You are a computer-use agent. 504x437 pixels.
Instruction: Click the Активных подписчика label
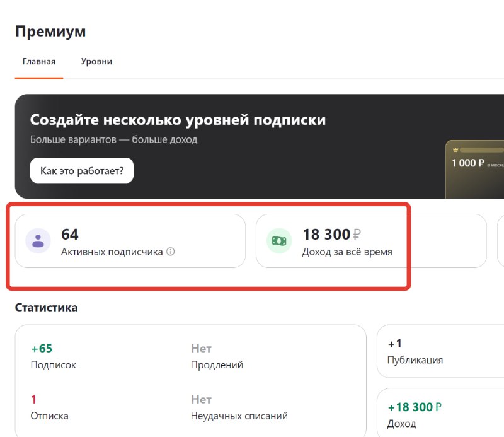point(112,252)
